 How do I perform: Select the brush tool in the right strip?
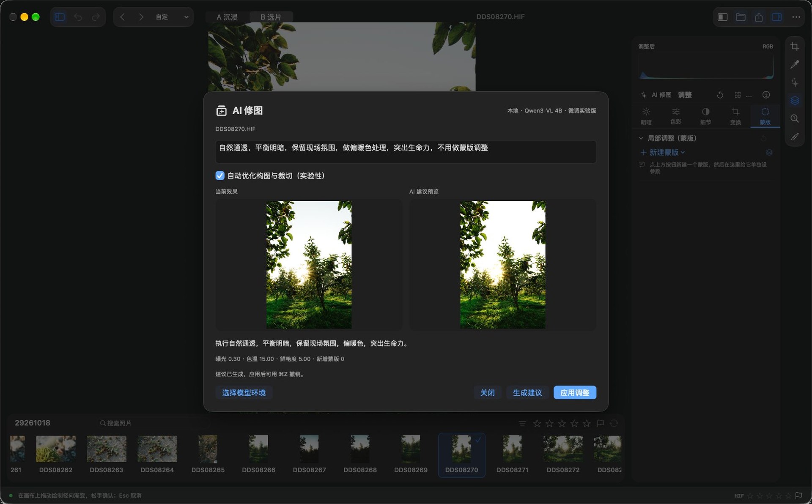coord(795,137)
